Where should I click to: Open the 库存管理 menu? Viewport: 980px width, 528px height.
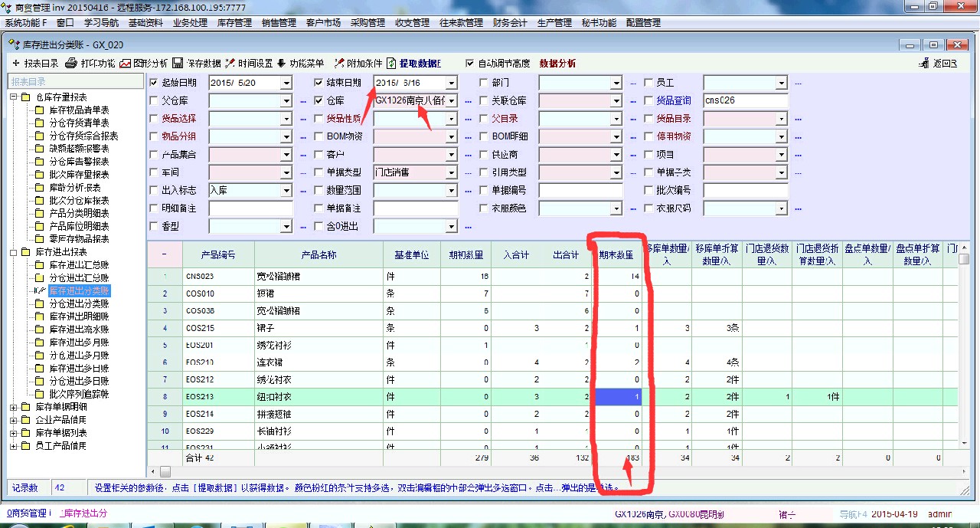[x=234, y=23]
